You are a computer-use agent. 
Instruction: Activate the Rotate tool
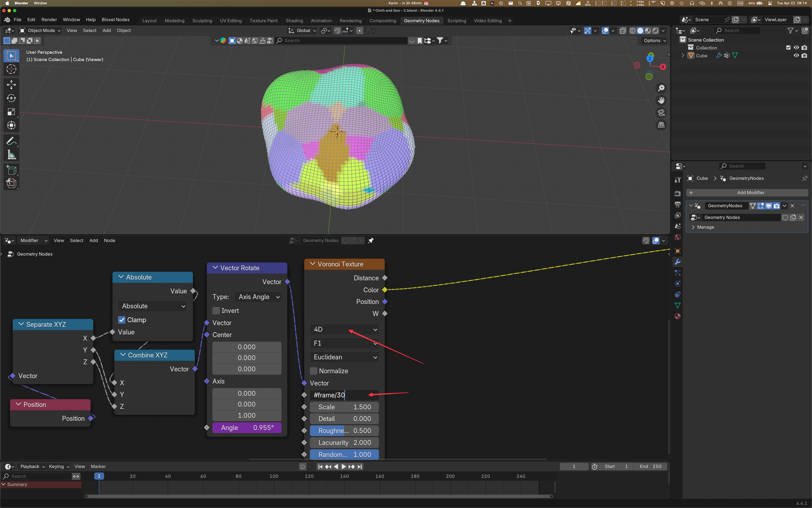[11, 98]
